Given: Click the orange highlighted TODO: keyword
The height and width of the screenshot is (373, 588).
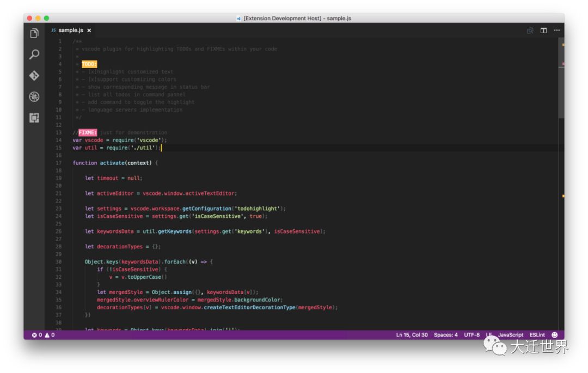Looking at the screenshot, I should pos(89,64).
